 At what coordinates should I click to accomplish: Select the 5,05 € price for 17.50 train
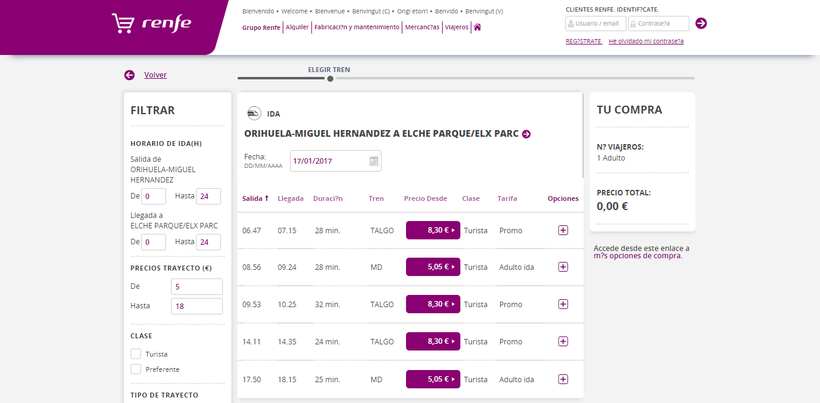pyautogui.click(x=432, y=379)
